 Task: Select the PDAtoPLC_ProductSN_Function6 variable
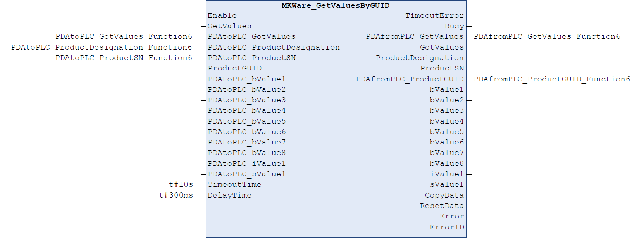[124, 58]
